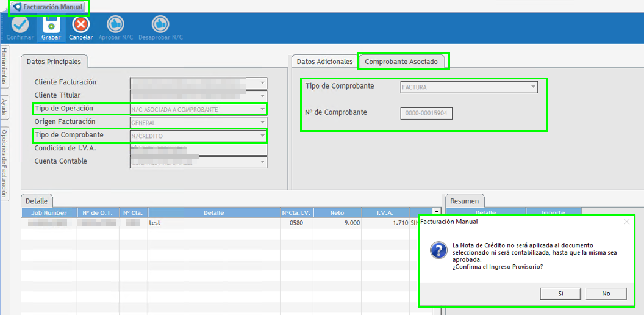The image size is (644, 315).
Task: Expand the FACTURA Tipo de Comprobante dropdown
Action: [x=532, y=87]
